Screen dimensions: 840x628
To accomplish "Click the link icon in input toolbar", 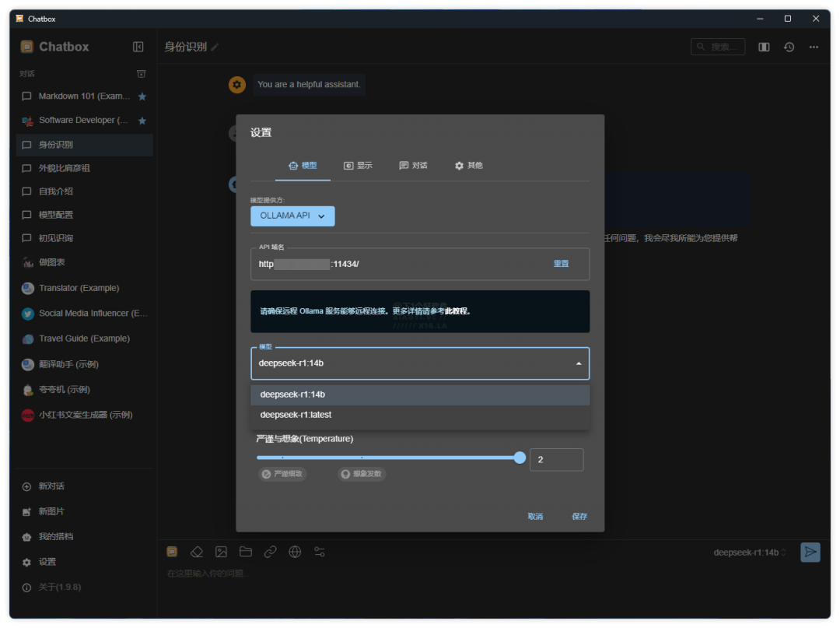I will click(270, 552).
